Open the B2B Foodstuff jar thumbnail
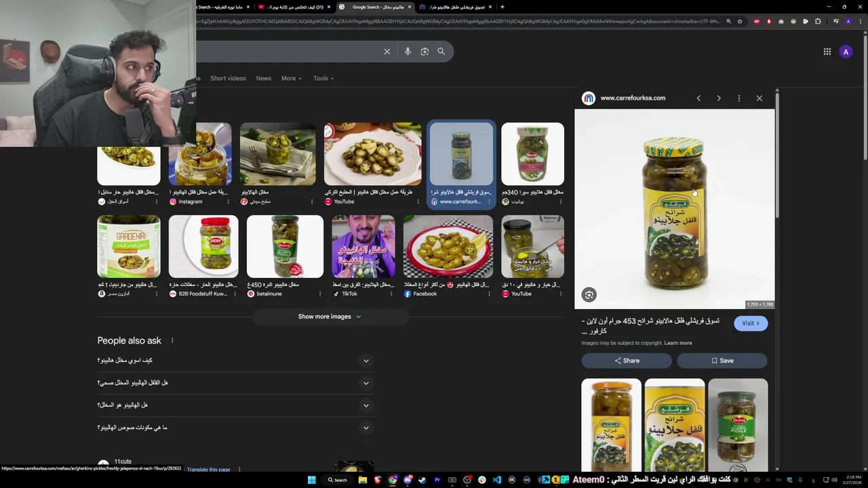The image size is (868, 488). tap(203, 247)
